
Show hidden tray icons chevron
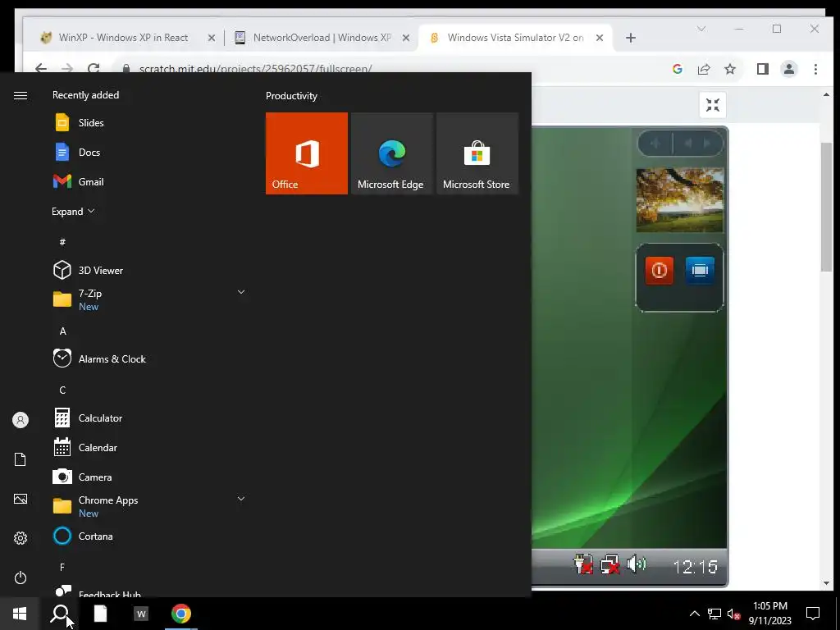pyautogui.click(x=694, y=614)
